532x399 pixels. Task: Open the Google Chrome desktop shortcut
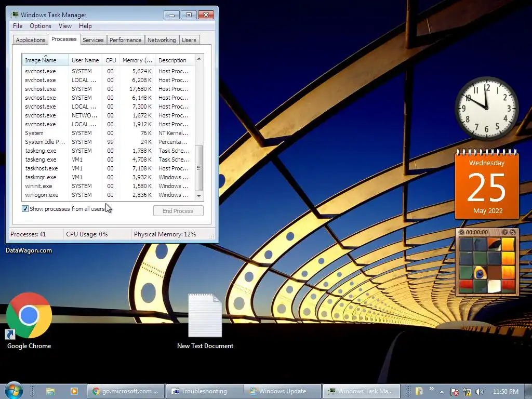click(x=29, y=321)
